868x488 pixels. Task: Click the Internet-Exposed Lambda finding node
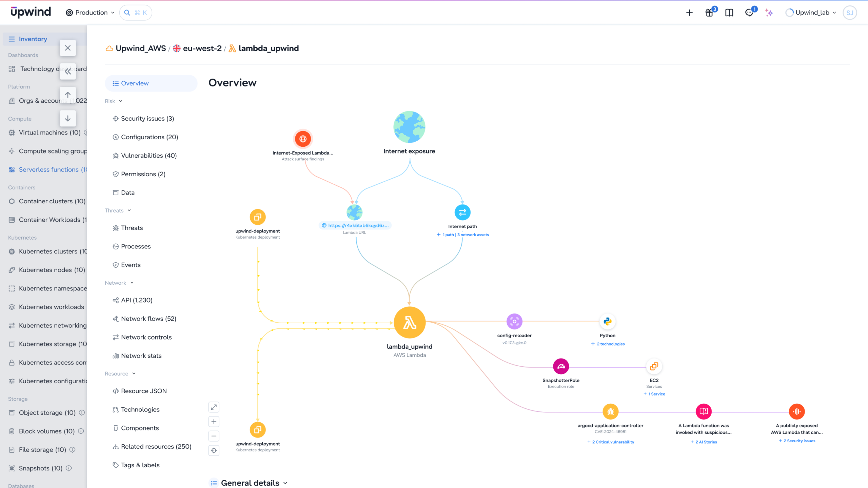303,139
